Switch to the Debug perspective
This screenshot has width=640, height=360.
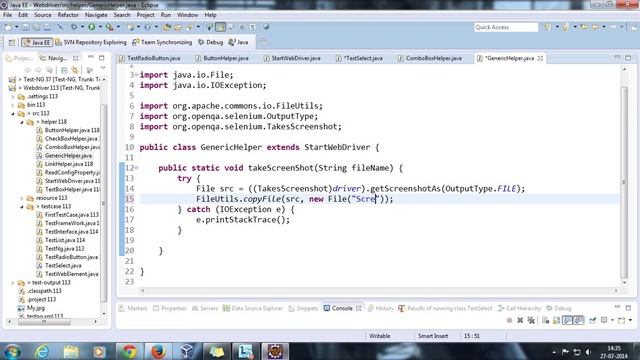click(211, 42)
